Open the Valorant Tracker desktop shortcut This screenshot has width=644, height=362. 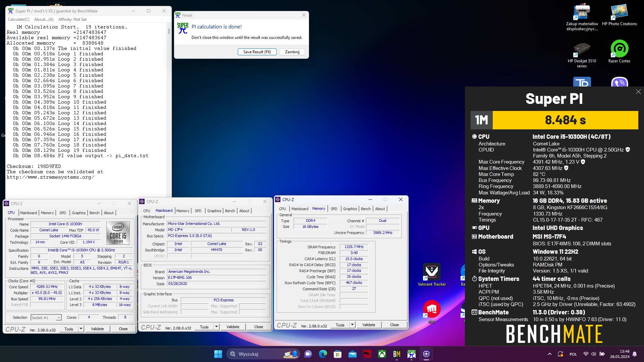pos(432,275)
